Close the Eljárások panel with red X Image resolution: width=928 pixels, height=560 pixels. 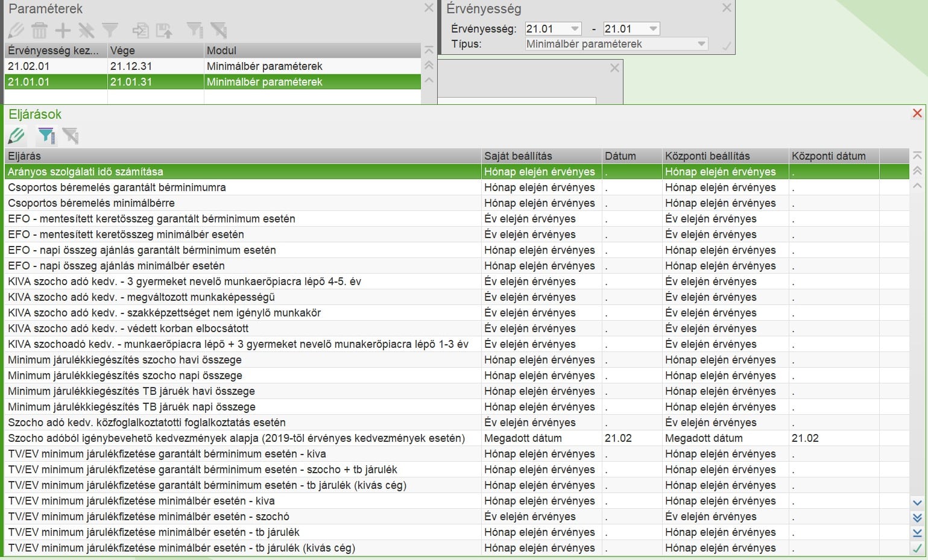click(x=917, y=113)
